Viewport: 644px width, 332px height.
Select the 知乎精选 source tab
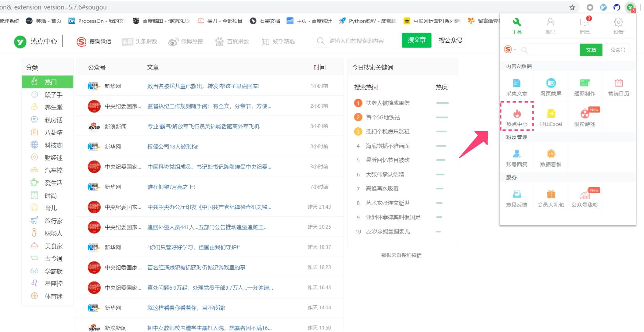click(278, 41)
